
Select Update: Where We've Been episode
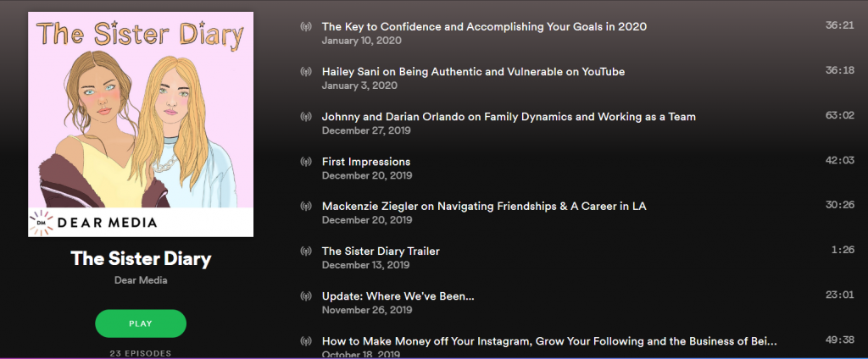(x=398, y=296)
